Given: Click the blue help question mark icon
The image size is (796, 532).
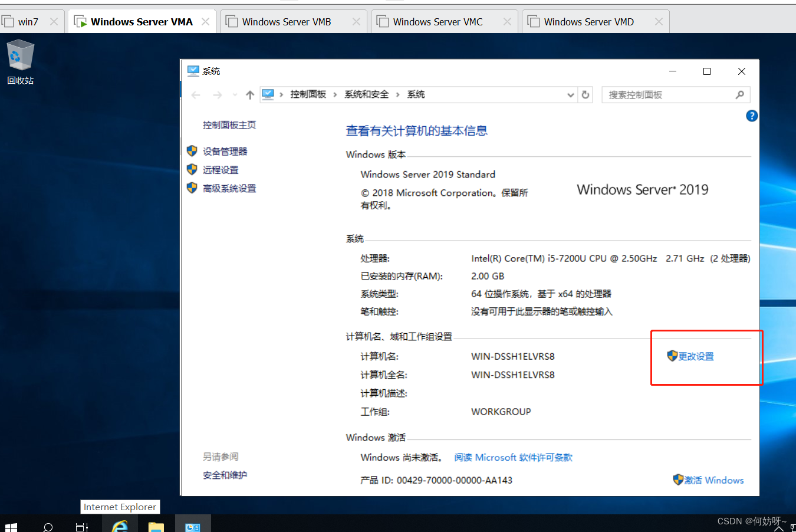Looking at the screenshot, I should (x=752, y=116).
